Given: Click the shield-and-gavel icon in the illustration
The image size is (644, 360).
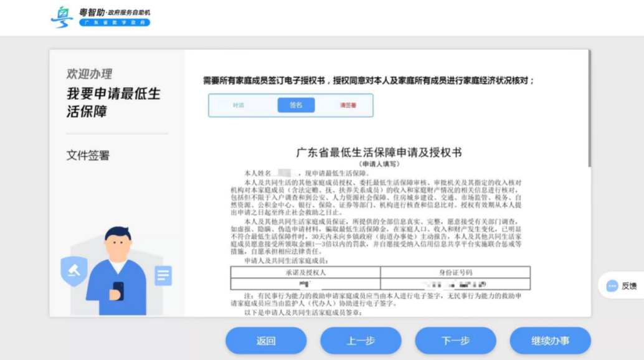Looking at the screenshot, I should point(75,272).
